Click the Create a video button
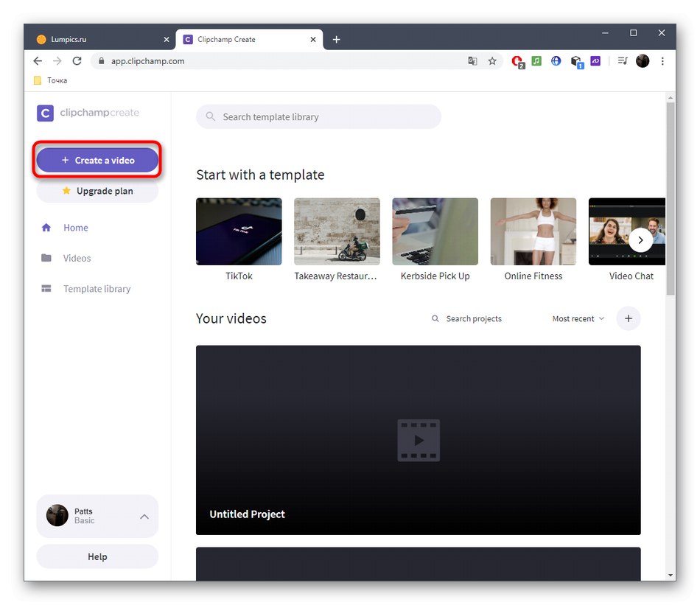 (x=97, y=161)
